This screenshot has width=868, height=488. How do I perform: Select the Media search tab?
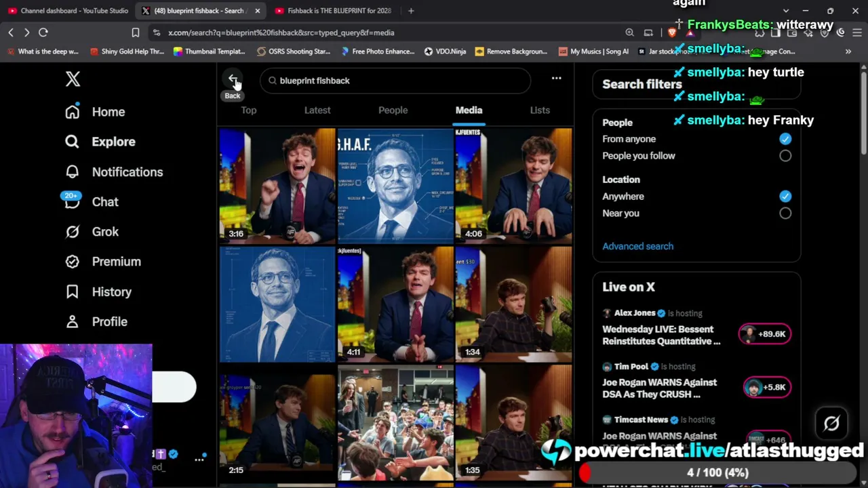(469, 110)
